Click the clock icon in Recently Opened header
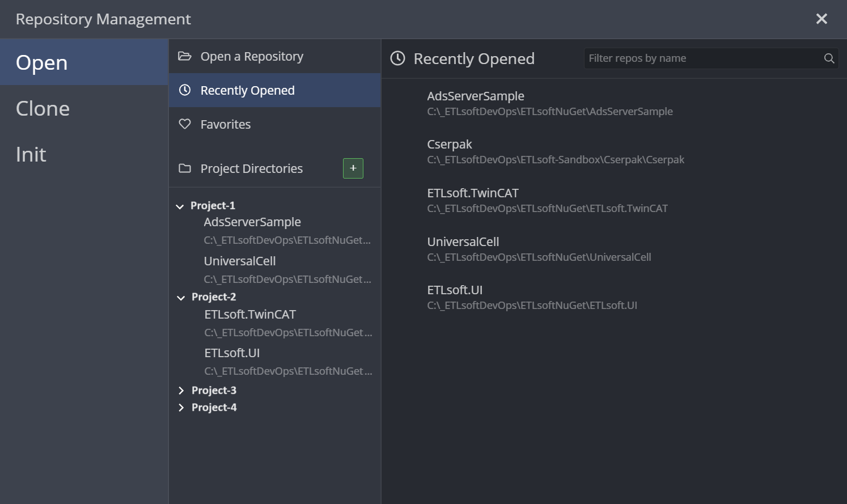 coord(398,58)
